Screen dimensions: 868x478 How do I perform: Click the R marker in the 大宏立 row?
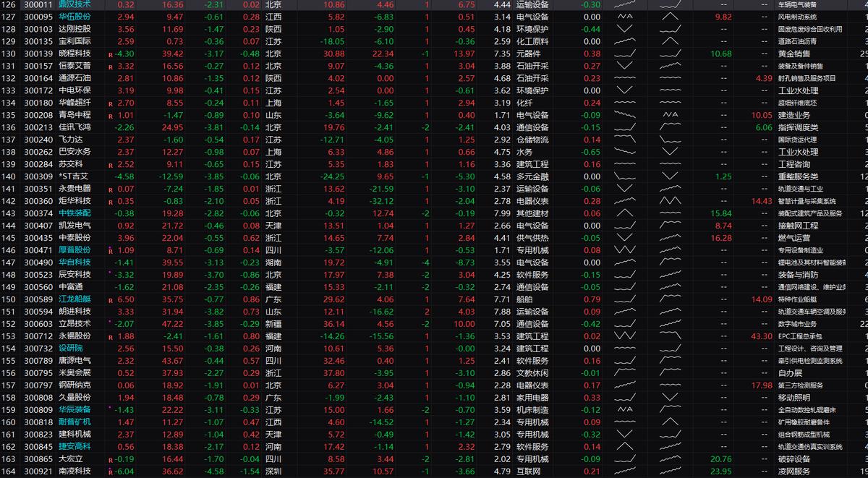point(111,460)
